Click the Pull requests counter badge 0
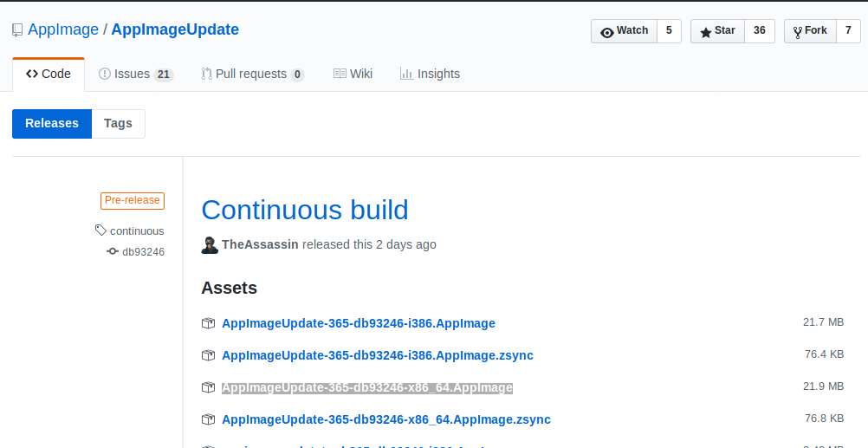The width and height of the screenshot is (868, 448). [297, 75]
